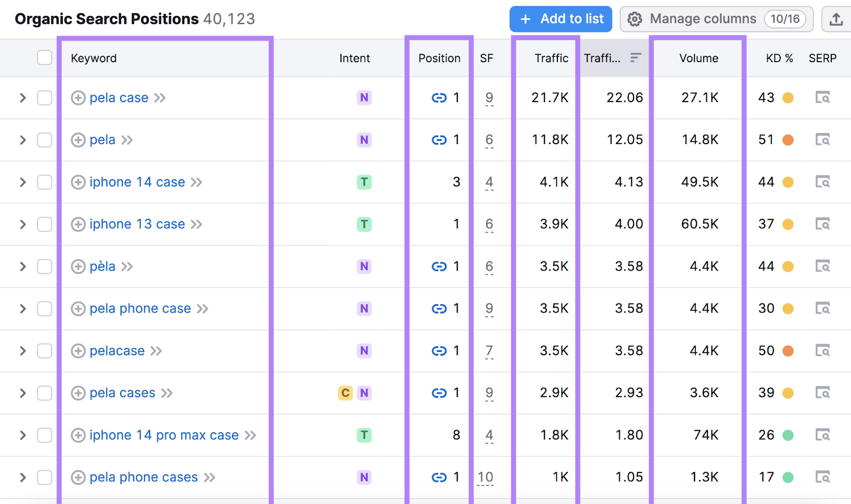Expand the pela case row
Screen dimensions: 851x504
click(x=22, y=98)
